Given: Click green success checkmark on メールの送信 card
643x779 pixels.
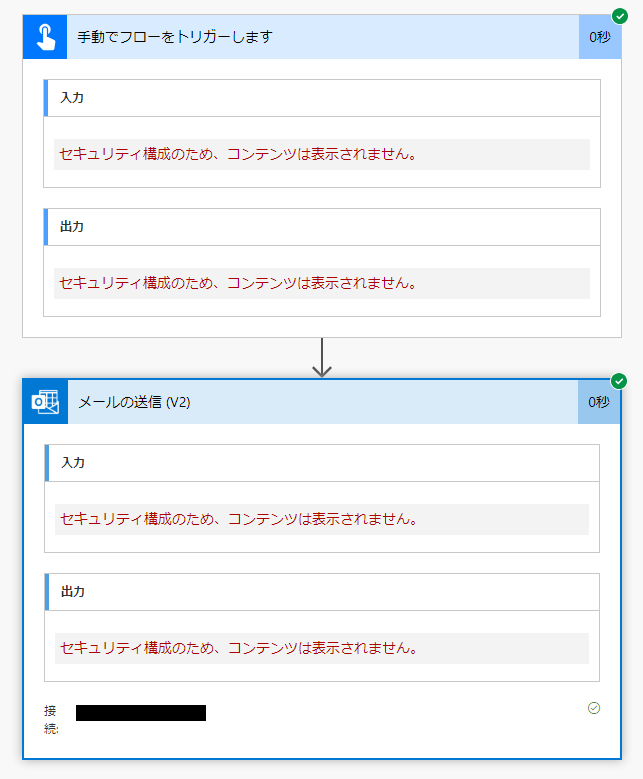Looking at the screenshot, I should coord(619,381).
